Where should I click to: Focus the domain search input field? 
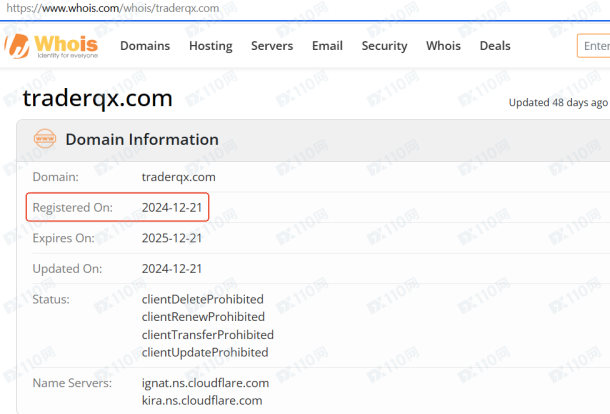594,46
